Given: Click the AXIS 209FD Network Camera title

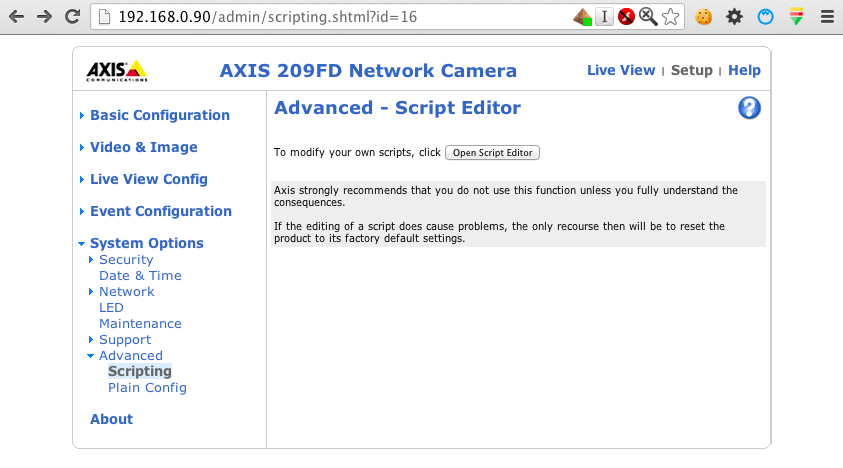Looking at the screenshot, I should [x=368, y=70].
